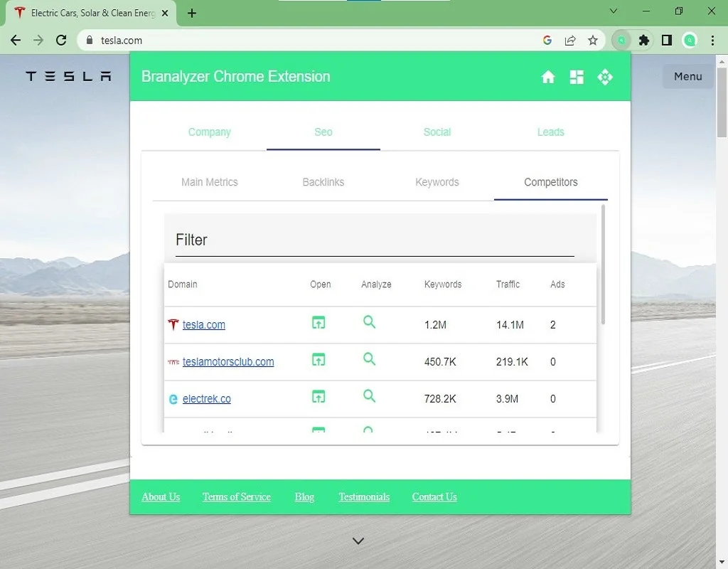Analyze teslamotorsclub.com with the magnifier icon
Viewport: 728px width, 569px height.
tap(369, 359)
